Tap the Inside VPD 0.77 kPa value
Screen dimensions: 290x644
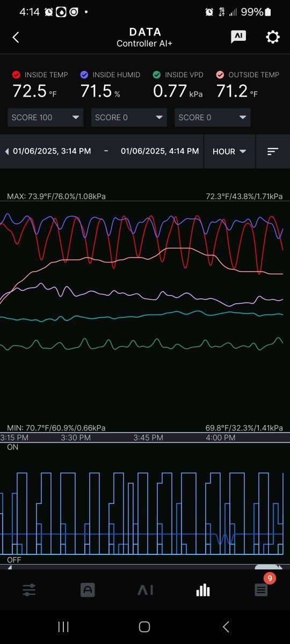(x=178, y=91)
